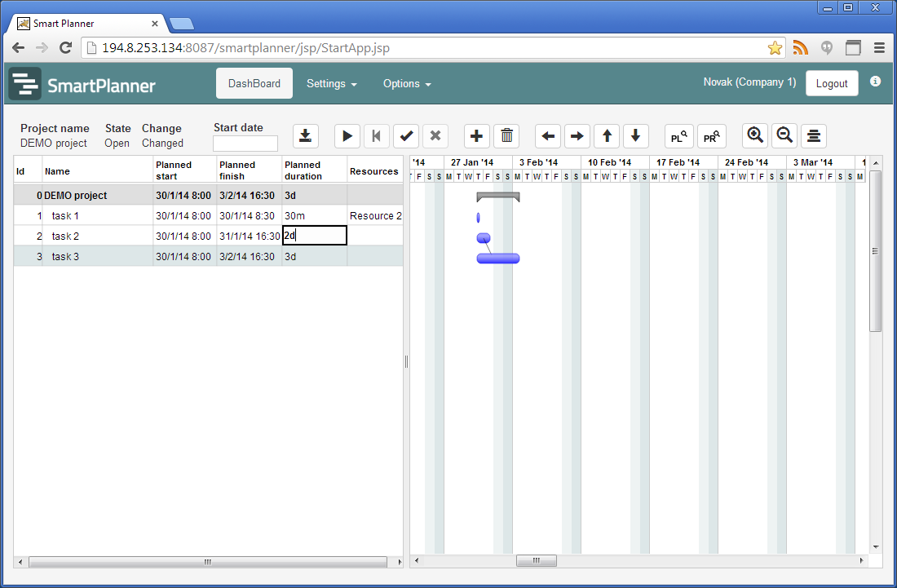Image resolution: width=897 pixels, height=588 pixels.
Task: Click the Planned start column header
Action: pos(184,170)
